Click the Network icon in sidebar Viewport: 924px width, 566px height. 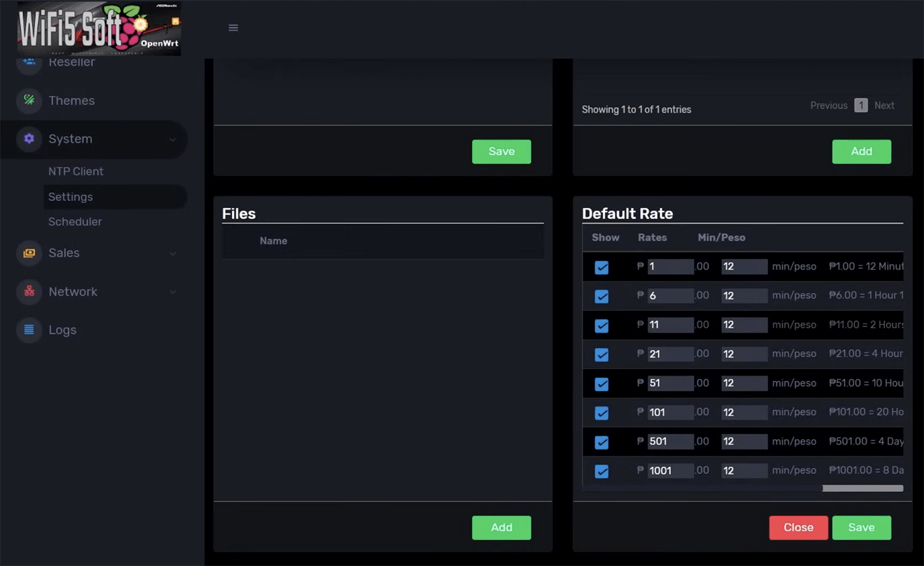[29, 291]
